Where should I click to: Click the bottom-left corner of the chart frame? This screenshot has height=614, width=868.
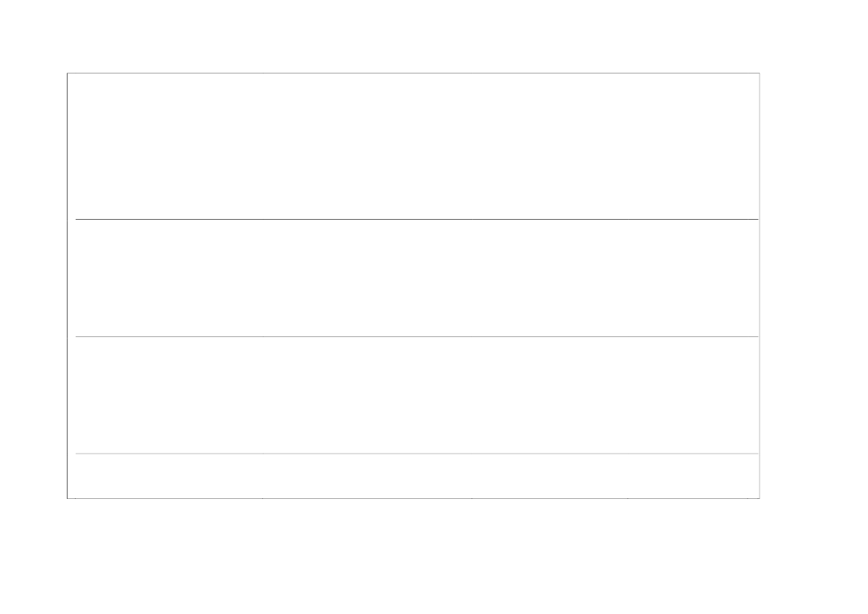pyautogui.click(x=68, y=498)
